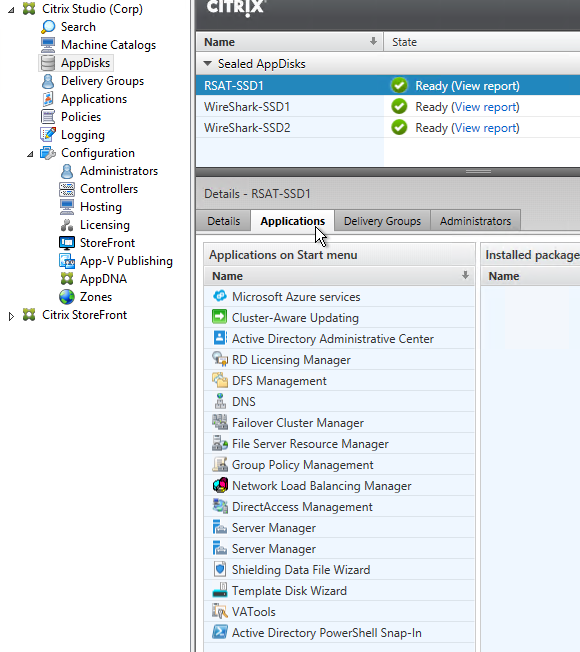This screenshot has height=652, width=580.
Task: Select App-V Publishing in the tree
Action: click(126, 261)
